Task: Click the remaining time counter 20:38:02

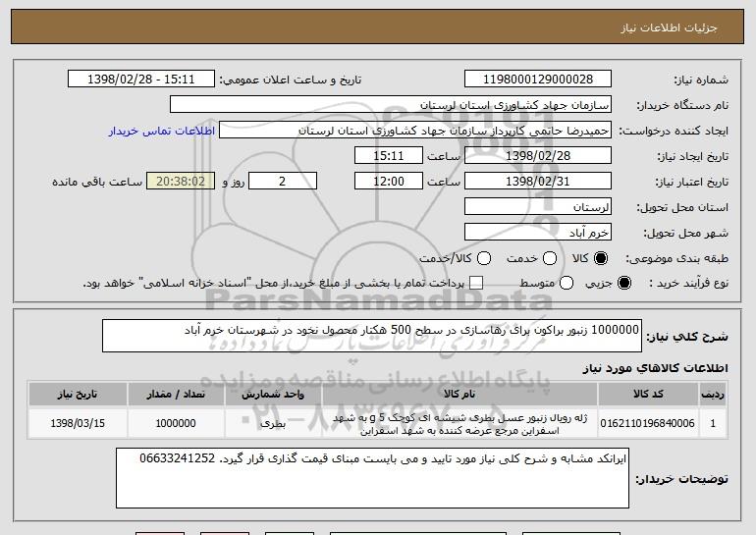Action: click(x=181, y=182)
